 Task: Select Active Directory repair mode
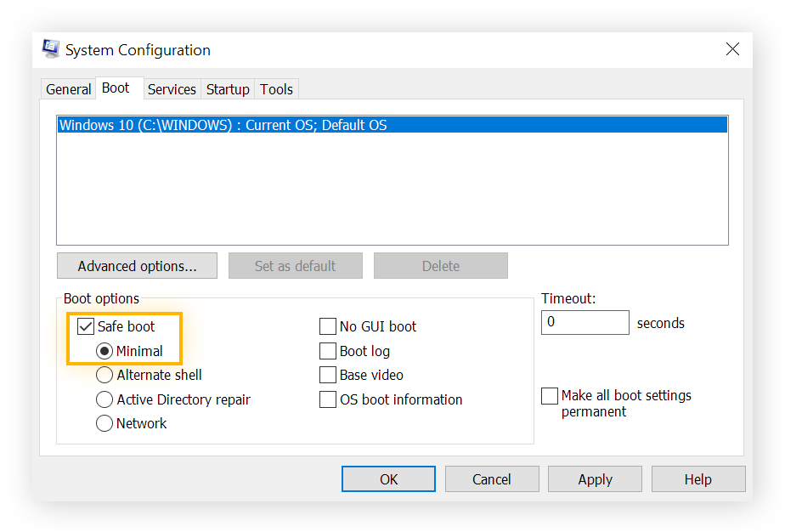104,399
